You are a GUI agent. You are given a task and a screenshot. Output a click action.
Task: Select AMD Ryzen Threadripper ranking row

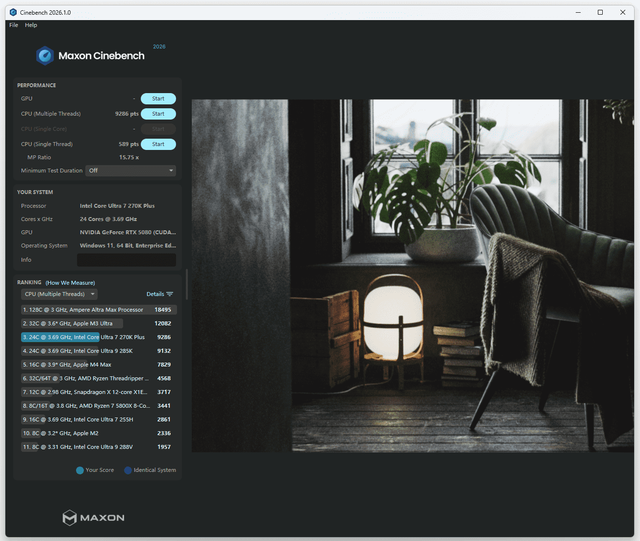click(x=99, y=378)
